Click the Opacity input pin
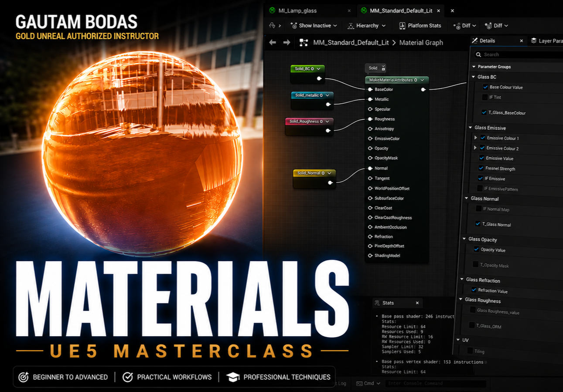The height and width of the screenshot is (392, 563). coord(370,148)
